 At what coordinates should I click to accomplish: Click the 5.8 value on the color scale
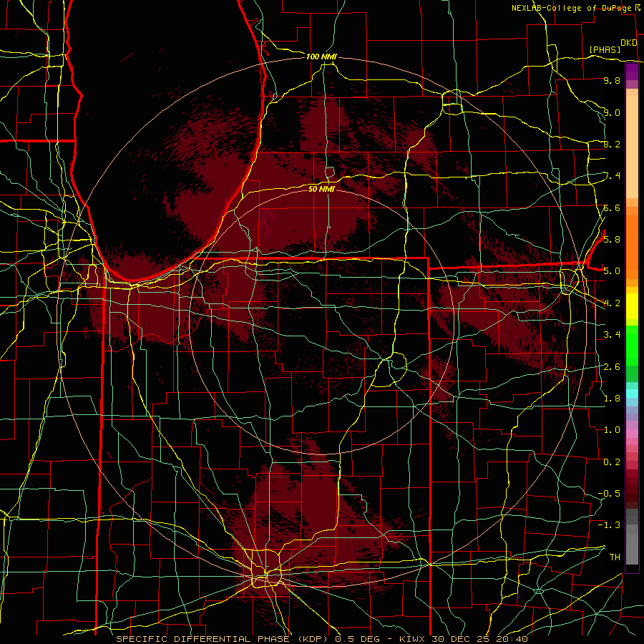pyautogui.click(x=612, y=239)
